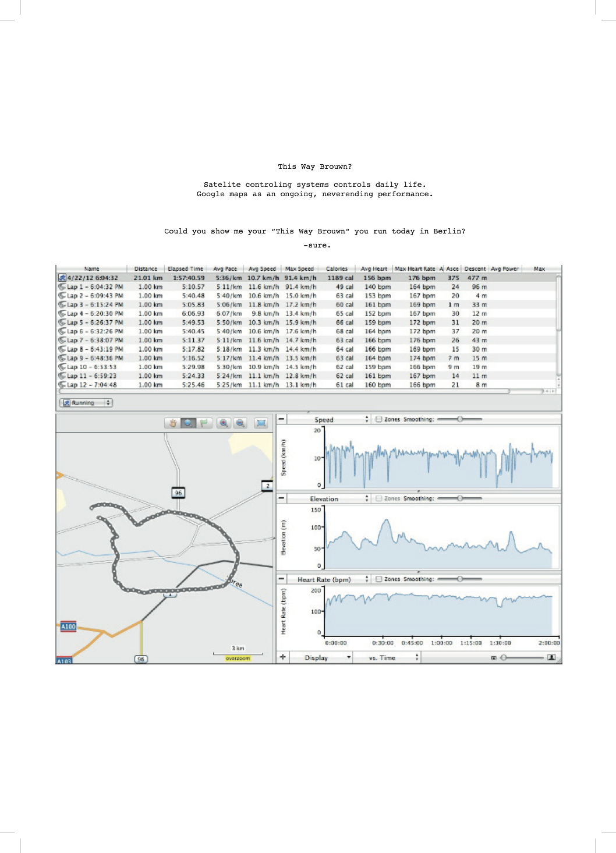Enable Zones checkbox for Heart Rate chart
Image resolution: width=616 pixels, height=853 pixels.
tap(379, 579)
